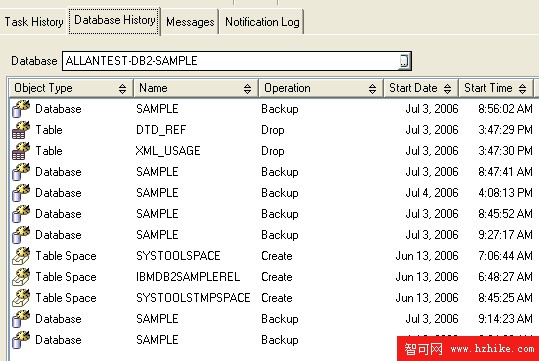Viewport: 539px width, 361px height.
Task: Click the Backup operation in the 4:08:13 PM row
Action: [x=280, y=193]
